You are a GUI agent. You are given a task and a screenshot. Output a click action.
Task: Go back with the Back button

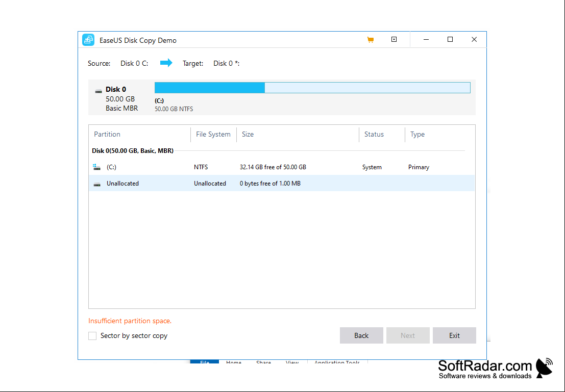[x=361, y=335]
